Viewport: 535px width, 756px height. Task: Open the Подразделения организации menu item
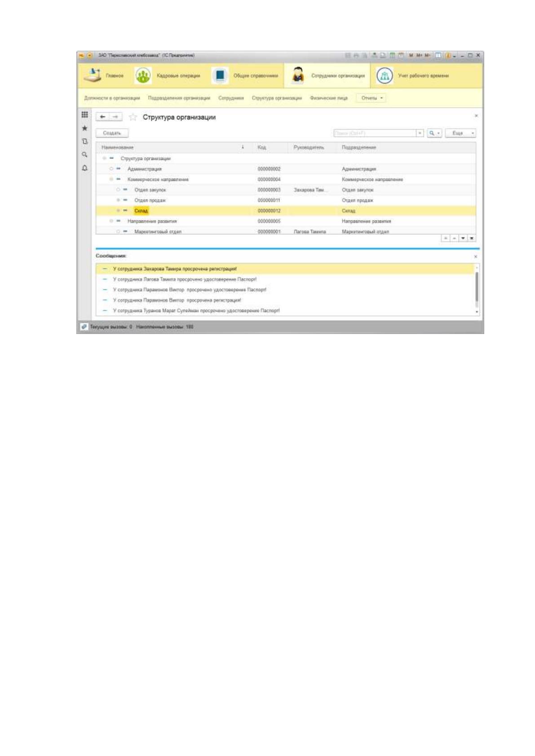coord(179,98)
